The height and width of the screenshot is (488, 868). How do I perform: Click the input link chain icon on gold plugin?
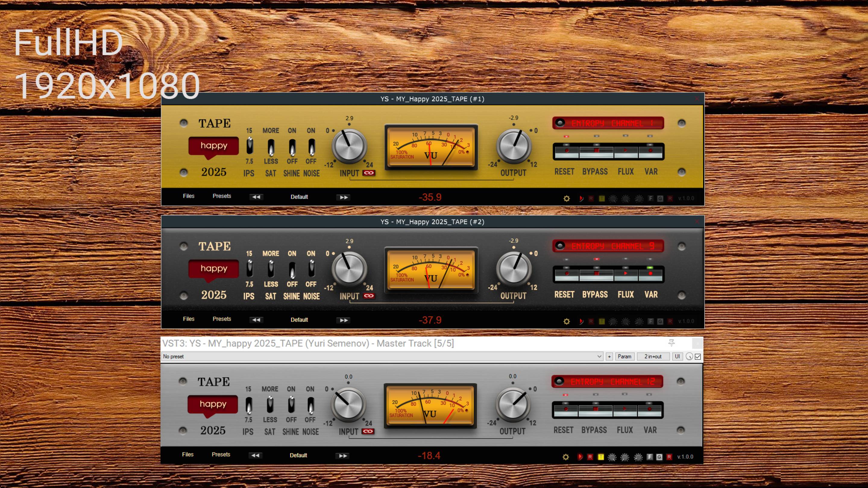pos(369,173)
